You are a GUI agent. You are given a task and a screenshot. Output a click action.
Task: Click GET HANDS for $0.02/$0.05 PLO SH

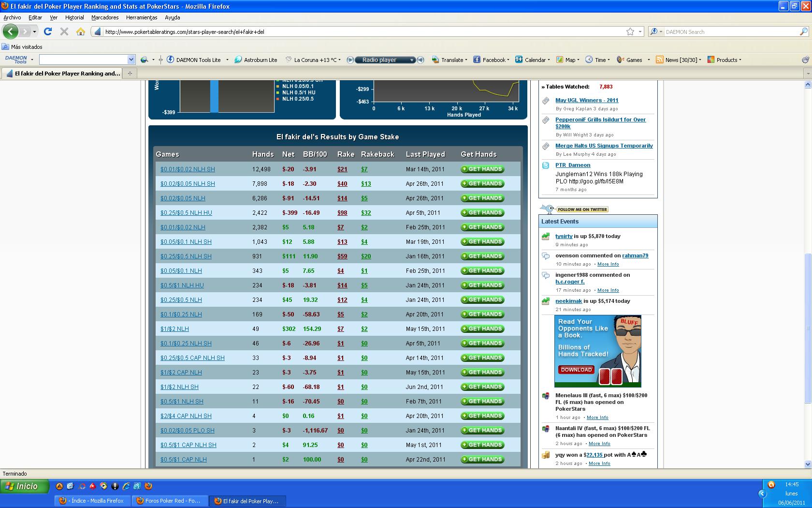(482, 431)
